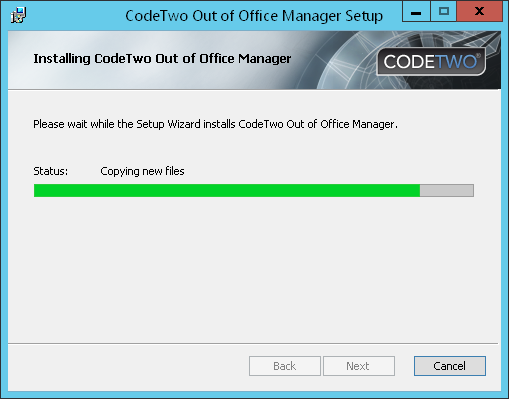
Task: Click the installer icon in the title bar
Action: tap(18, 15)
